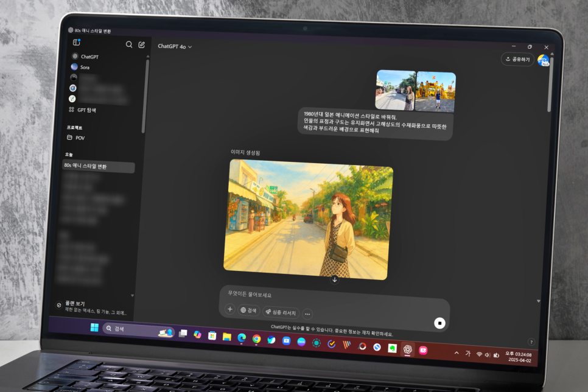588x392 pixels.
Task: Open the pink video app taskbar icon
Action: click(423, 351)
